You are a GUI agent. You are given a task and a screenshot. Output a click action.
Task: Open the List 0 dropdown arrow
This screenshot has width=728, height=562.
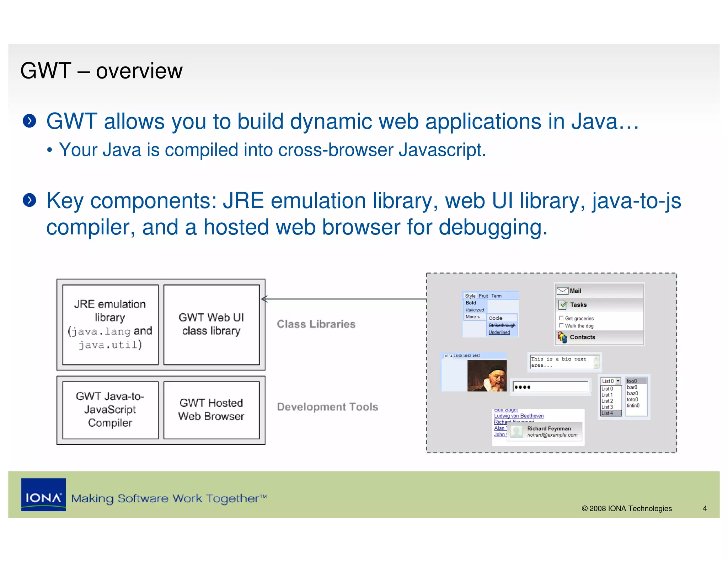618,381
